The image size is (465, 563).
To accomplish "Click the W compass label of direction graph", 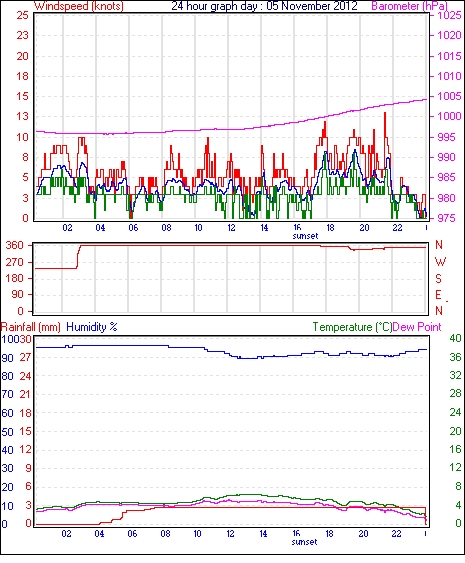I will (x=440, y=262).
